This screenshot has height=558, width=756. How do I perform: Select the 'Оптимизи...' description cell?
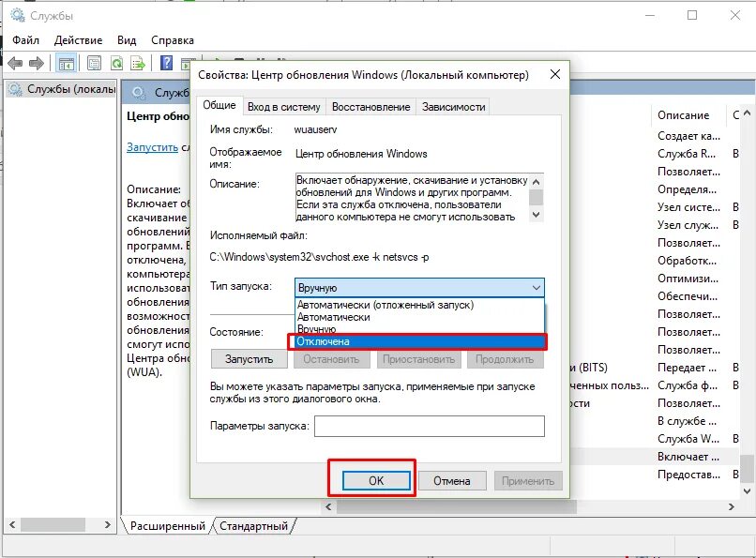click(689, 279)
